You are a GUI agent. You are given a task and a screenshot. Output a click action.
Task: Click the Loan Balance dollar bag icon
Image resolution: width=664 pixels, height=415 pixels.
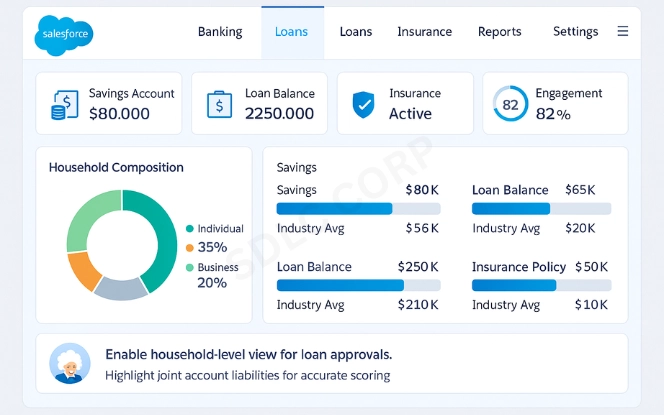coord(220,104)
